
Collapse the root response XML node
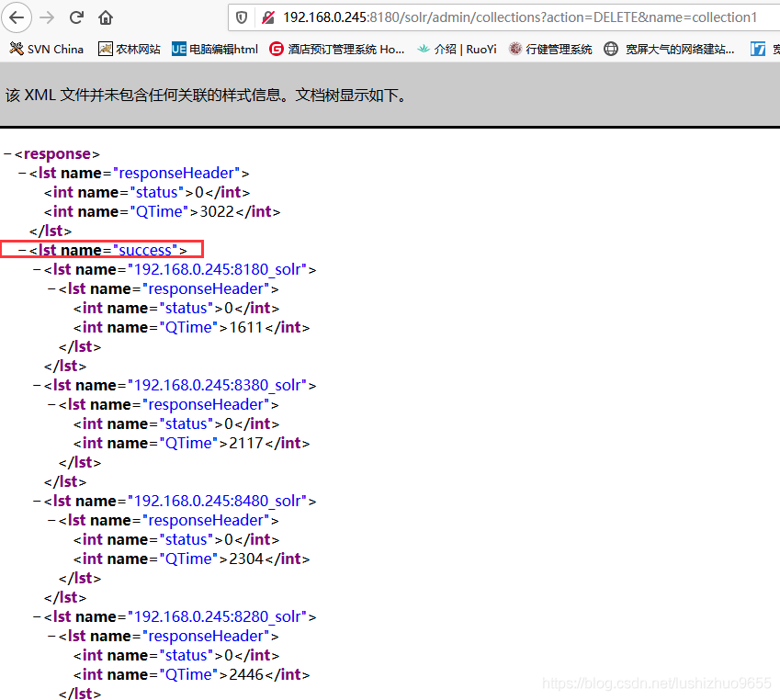(x=7, y=154)
